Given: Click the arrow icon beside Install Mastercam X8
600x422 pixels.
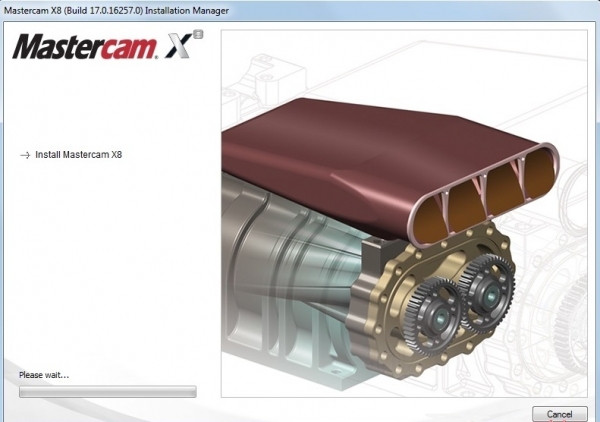Looking at the screenshot, I should pyautogui.click(x=25, y=155).
